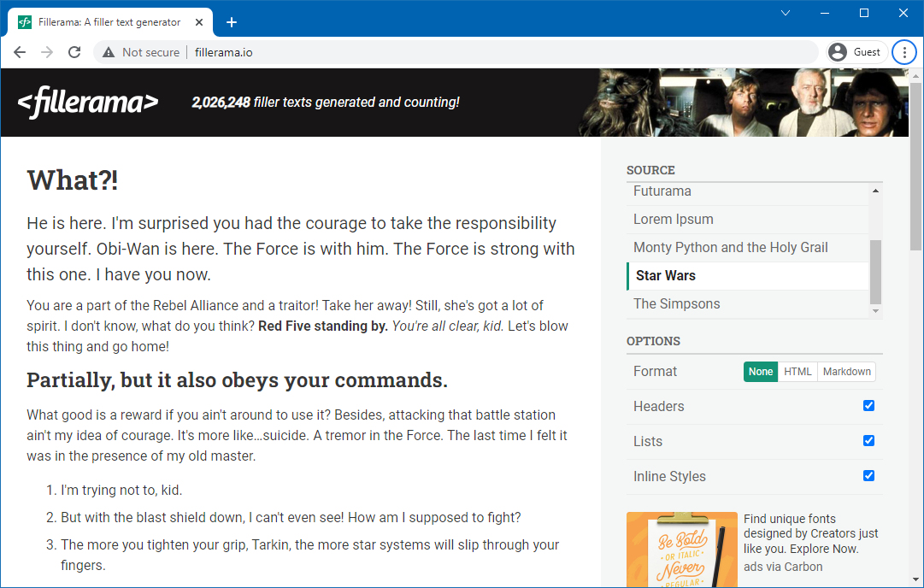
Task: Open the Find unique fonts ad link
Action: pos(811,534)
